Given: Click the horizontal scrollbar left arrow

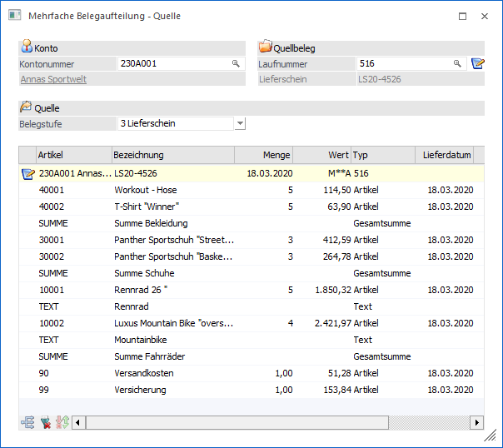Looking at the screenshot, I should coord(78,422).
